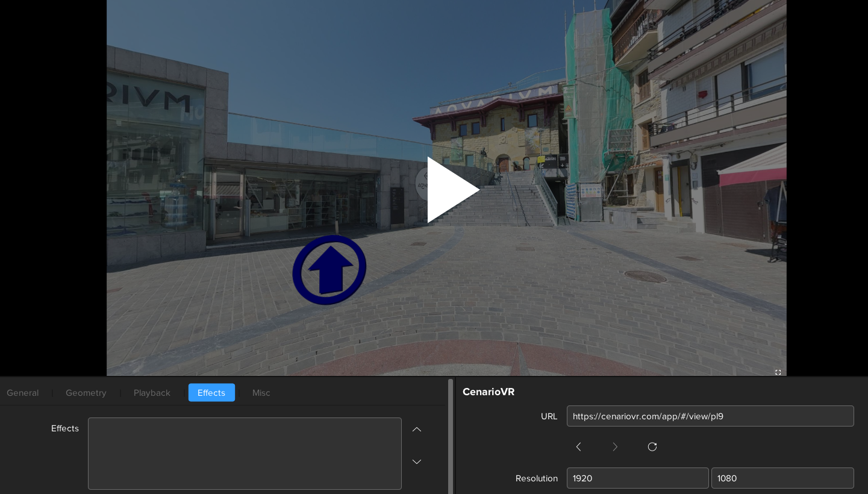Image resolution: width=868 pixels, height=494 pixels.
Task: Click the CenarioVR section heading
Action: tap(489, 392)
